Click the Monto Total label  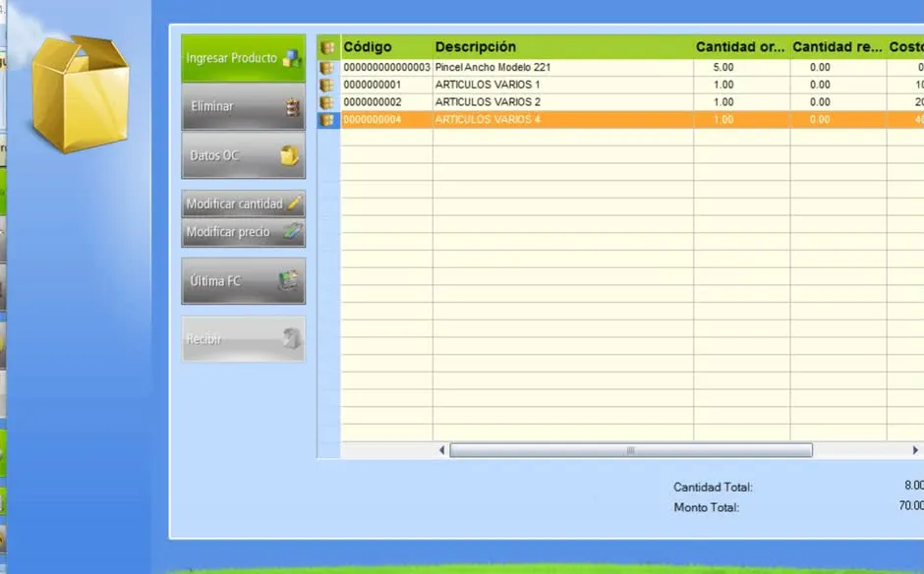[706, 507]
